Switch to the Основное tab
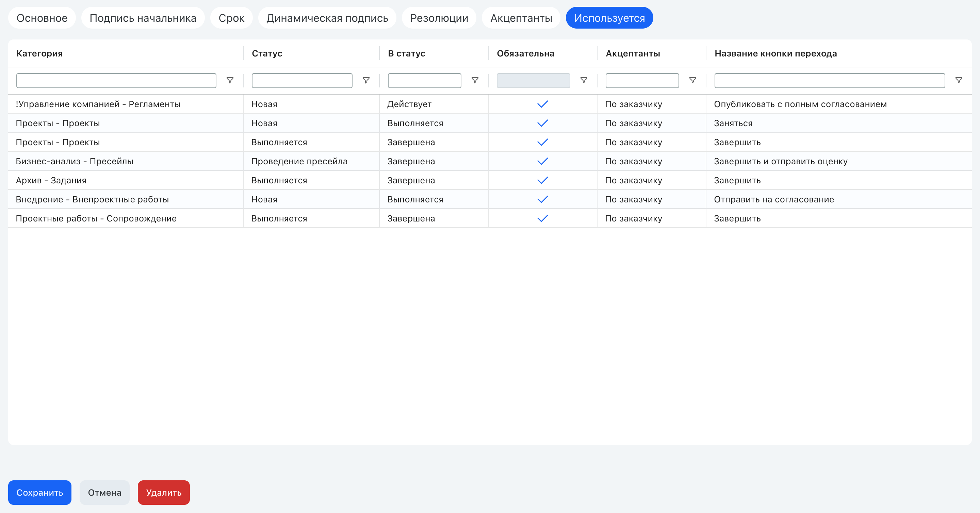 pyautogui.click(x=42, y=18)
